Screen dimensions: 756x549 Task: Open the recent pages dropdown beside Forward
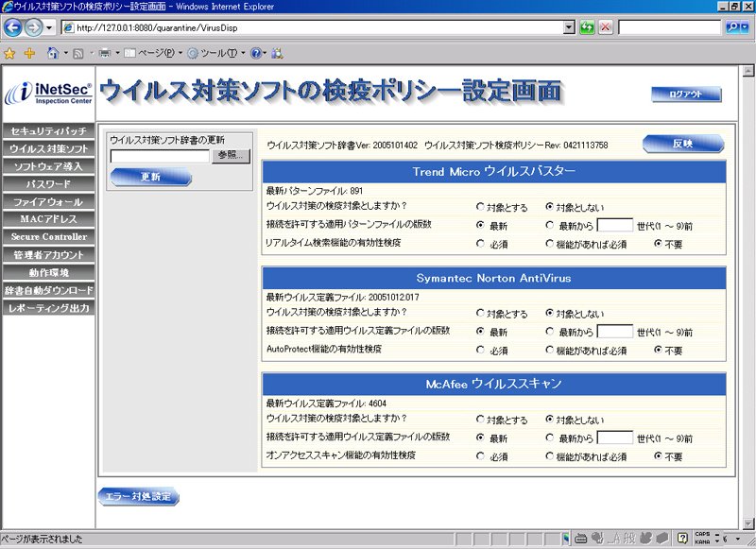(49, 28)
